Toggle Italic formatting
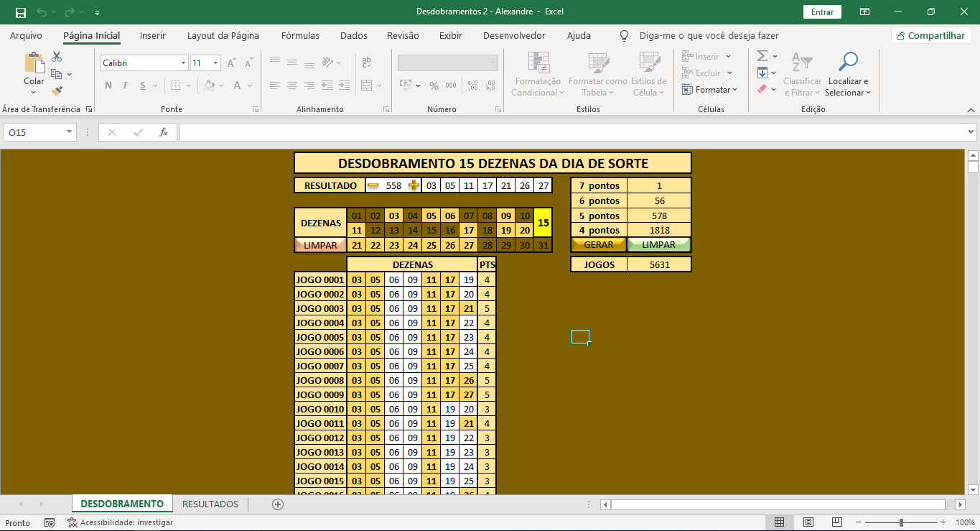 point(126,86)
